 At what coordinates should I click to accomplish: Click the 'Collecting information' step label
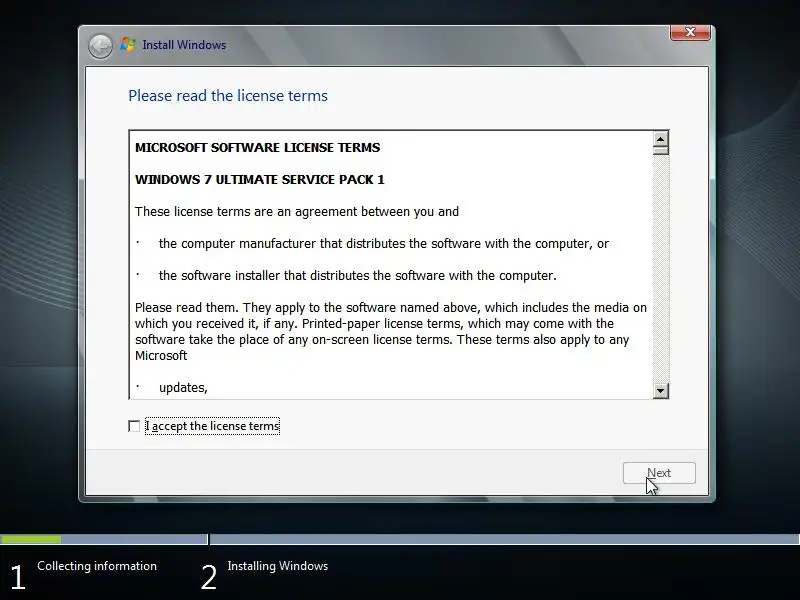pyautogui.click(x=97, y=566)
